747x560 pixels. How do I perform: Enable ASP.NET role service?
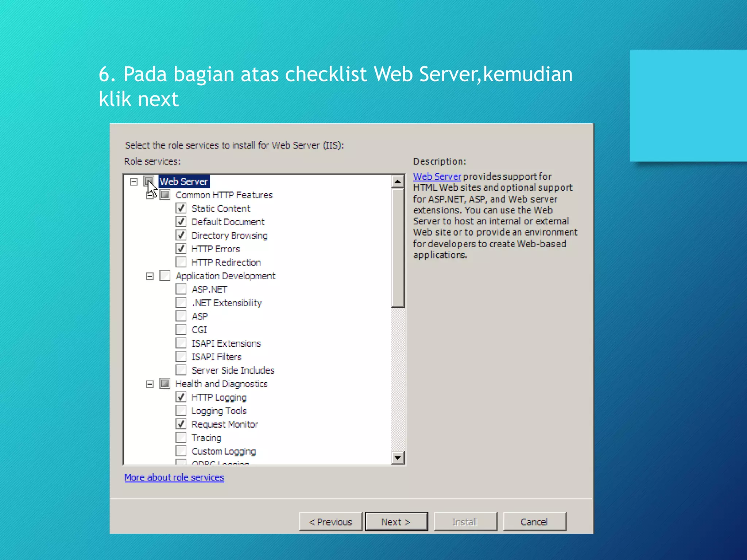(x=181, y=289)
